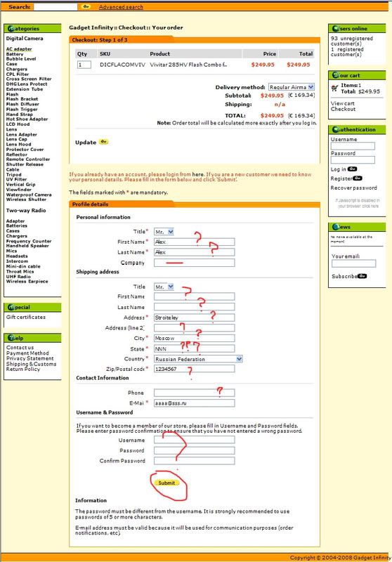Click the Go icon beside Search field

(x=86, y=6)
